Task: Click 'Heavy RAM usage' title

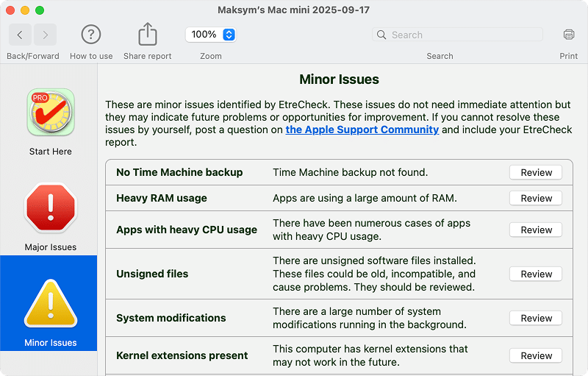Action: coord(161,198)
